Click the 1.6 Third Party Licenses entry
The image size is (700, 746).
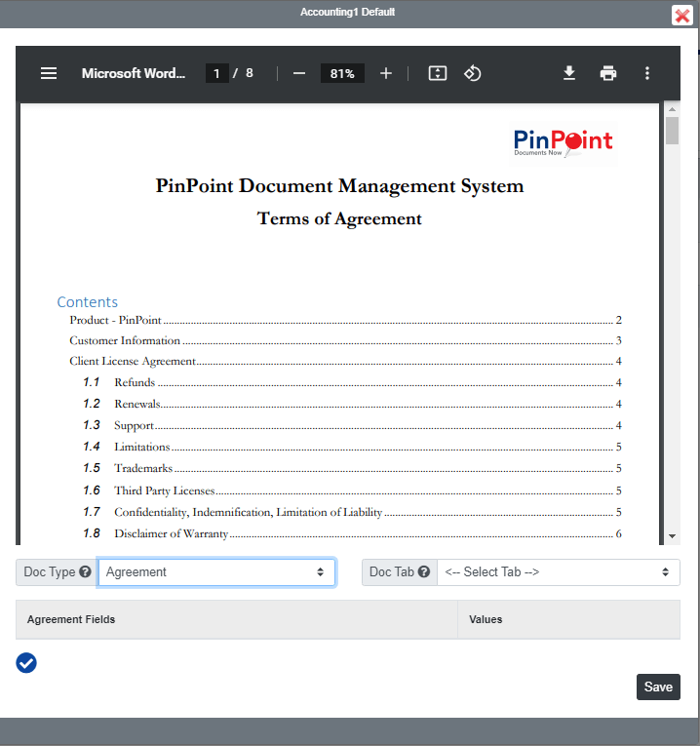click(x=352, y=491)
